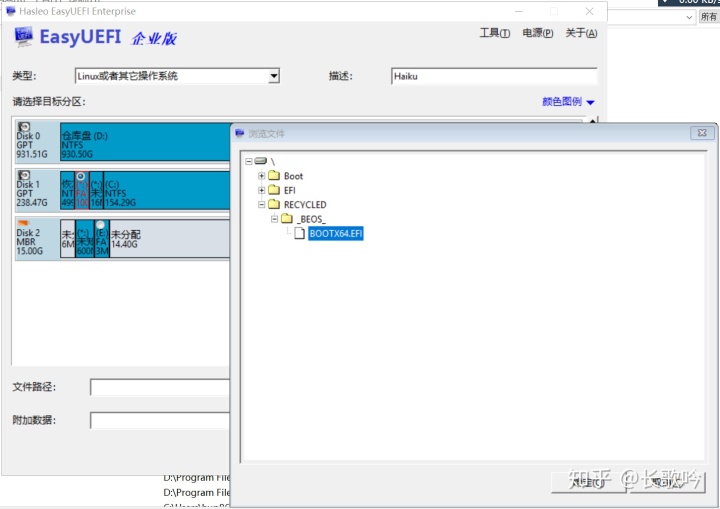Click the Disk 0 GPT 931.51G label

[x=32, y=145]
